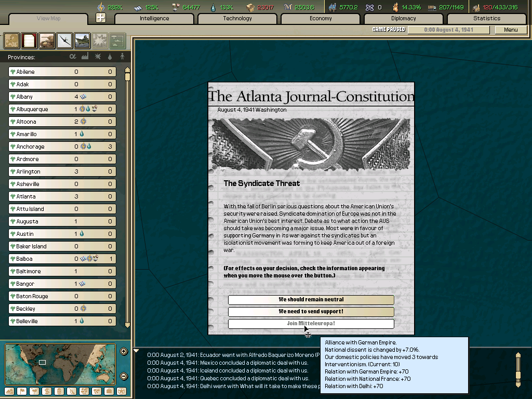Image resolution: width=532 pixels, height=399 pixels.
Task: Toggle the factory sort filter for provinces
Action: coord(85,56)
